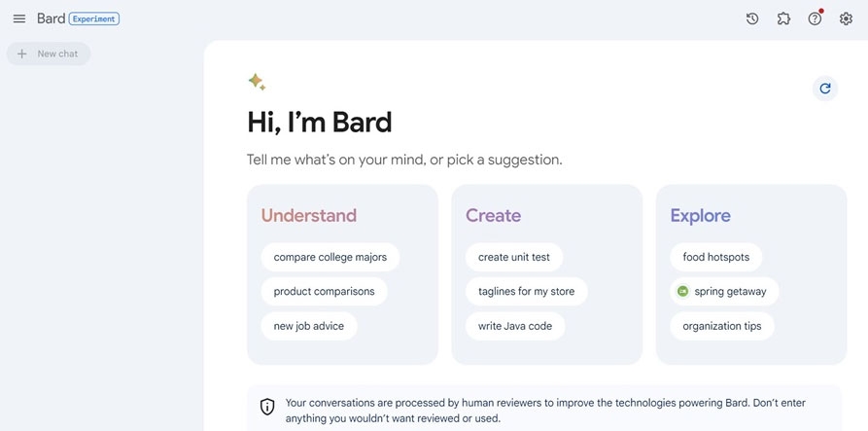Click the green spring getaway icon
868x431 pixels.
[x=683, y=291]
